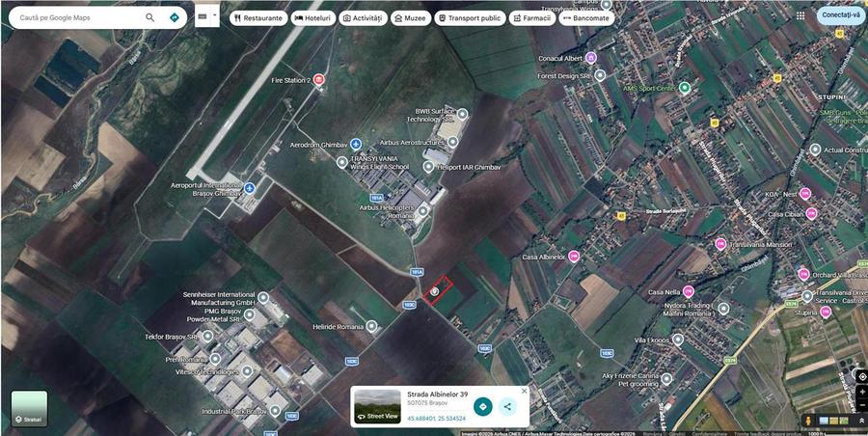Viewport: 868px width, 436px height.
Task: Click the BWB Surface Technology pin
Action: click(462, 115)
